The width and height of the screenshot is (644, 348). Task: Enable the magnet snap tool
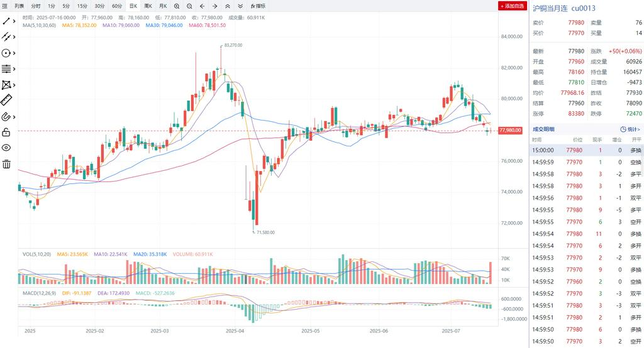point(6,117)
